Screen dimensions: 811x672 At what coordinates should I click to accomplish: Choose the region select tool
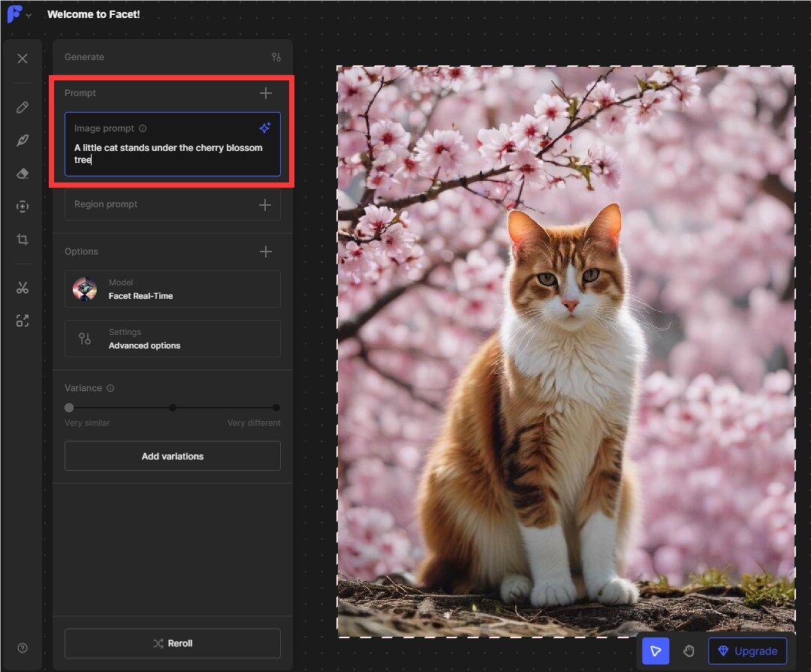[23, 206]
